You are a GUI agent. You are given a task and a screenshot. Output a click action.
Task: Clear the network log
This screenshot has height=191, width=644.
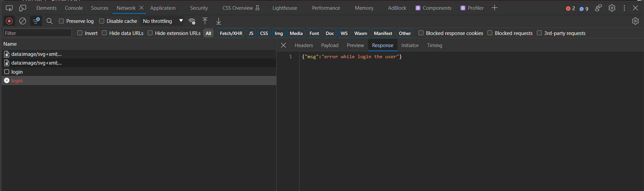[x=23, y=21]
